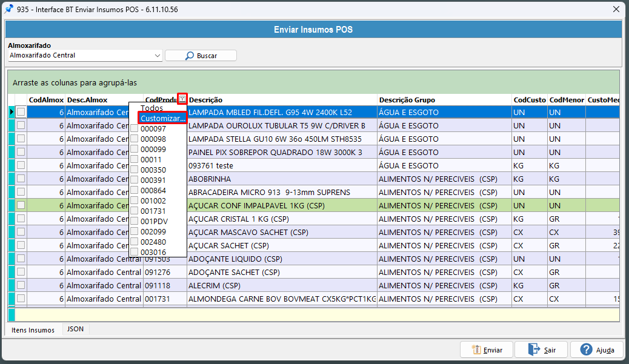Screen dimensions: 629x364
Task: Click the Ajuda button
Action: 596,350
